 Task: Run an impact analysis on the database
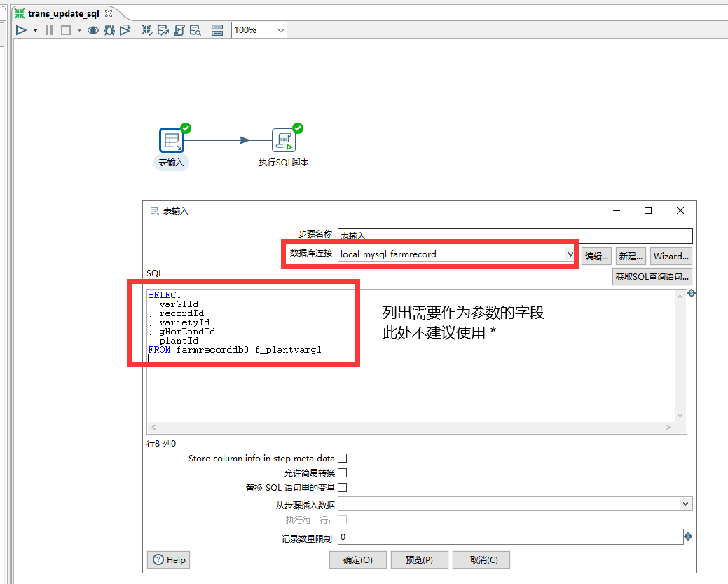click(162, 29)
